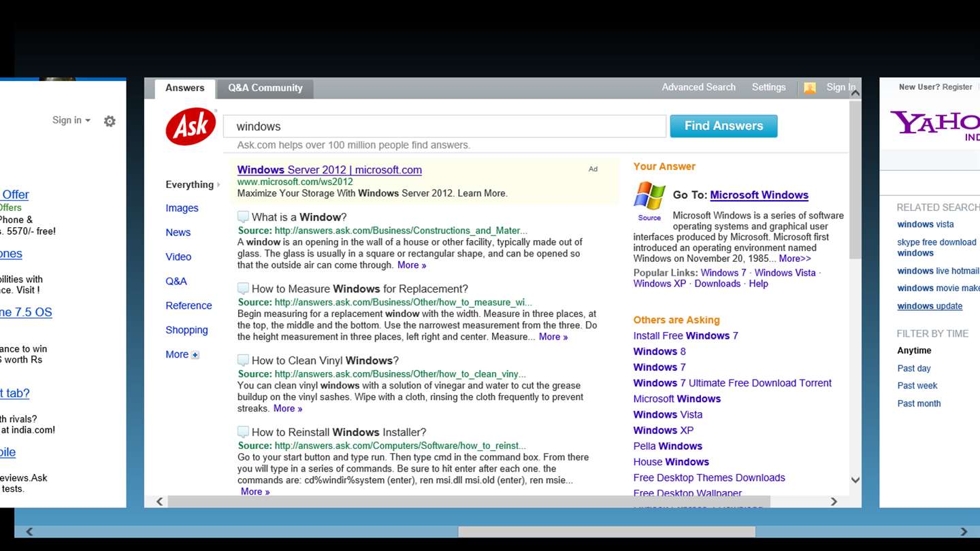980x551 pixels.
Task: Click bubble icon beside How to Clean Vinyl Windows
Action: point(243,361)
